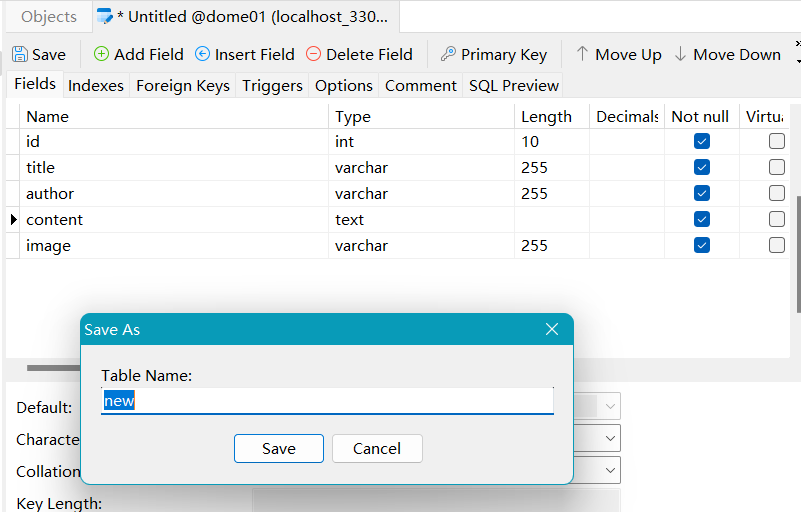Viewport: 801px width, 512px height.
Task: Toggle Not null checkbox for content row
Action: pyautogui.click(x=701, y=219)
